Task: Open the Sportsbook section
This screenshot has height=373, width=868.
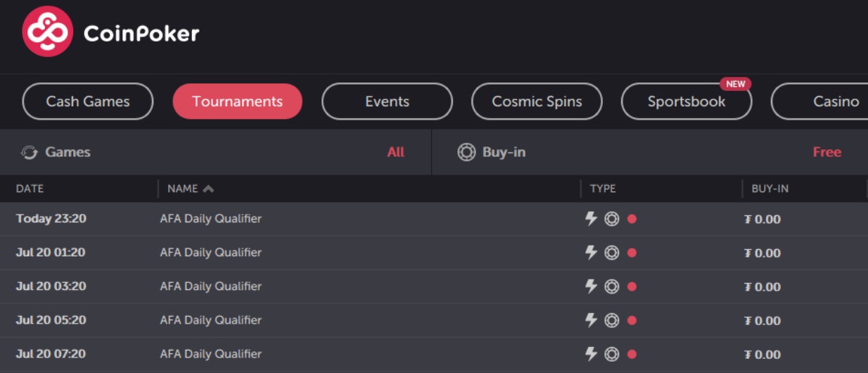Action: [x=686, y=101]
